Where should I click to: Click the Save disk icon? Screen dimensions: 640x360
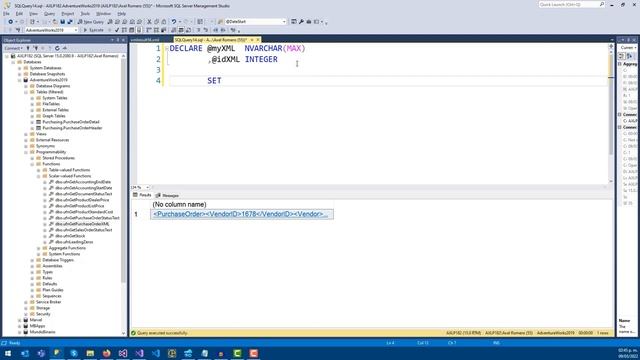62,22
